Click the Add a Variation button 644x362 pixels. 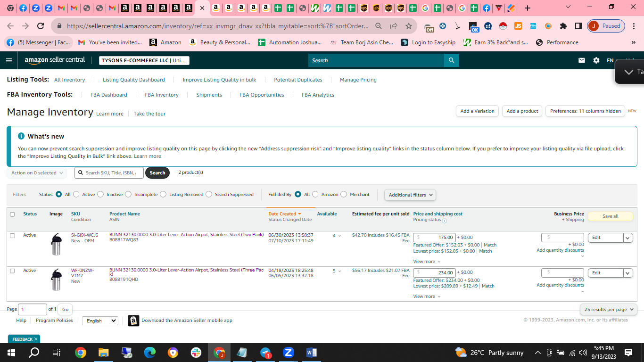[x=478, y=111]
